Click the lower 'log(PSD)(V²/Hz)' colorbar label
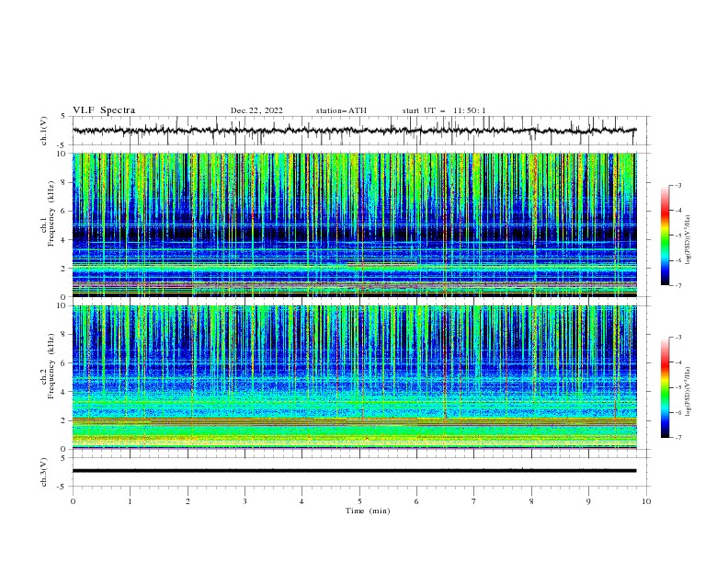 (x=688, y=392)
